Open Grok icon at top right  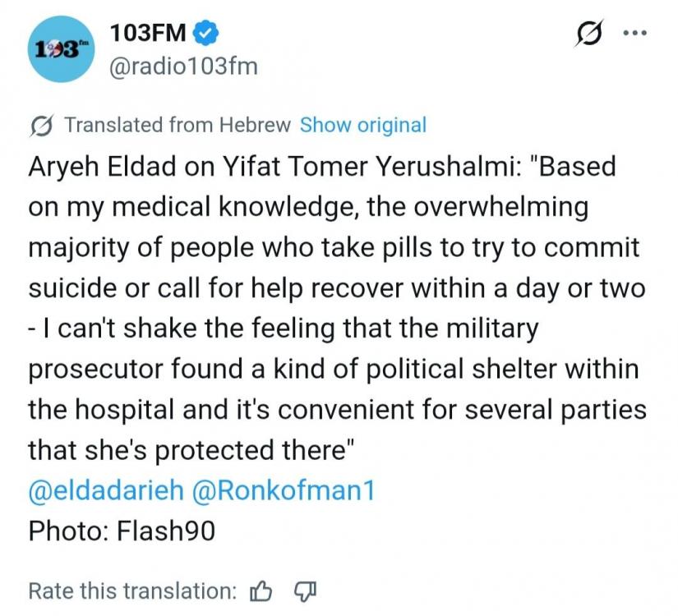[x=588, y=34]
